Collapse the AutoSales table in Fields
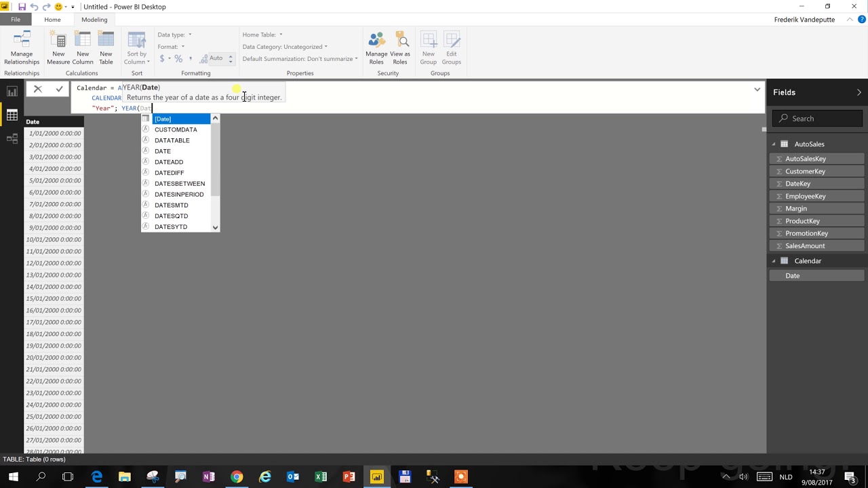 774,144
